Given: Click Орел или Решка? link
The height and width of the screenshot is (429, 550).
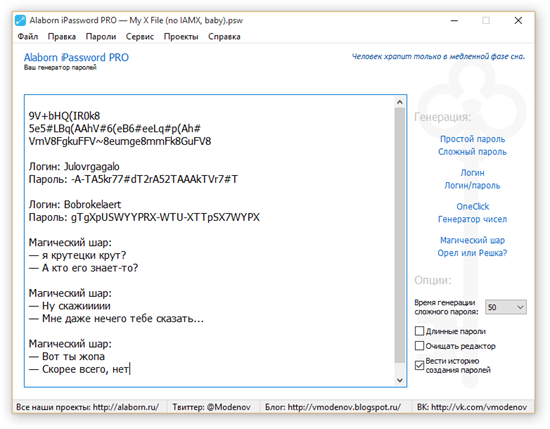Looking at the screenshot, I should [472, 253].
